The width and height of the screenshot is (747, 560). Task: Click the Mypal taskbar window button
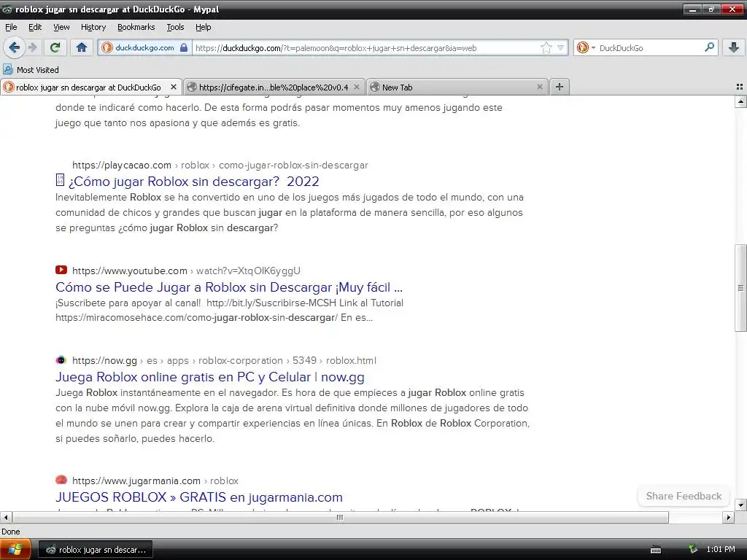coord(96,550)
